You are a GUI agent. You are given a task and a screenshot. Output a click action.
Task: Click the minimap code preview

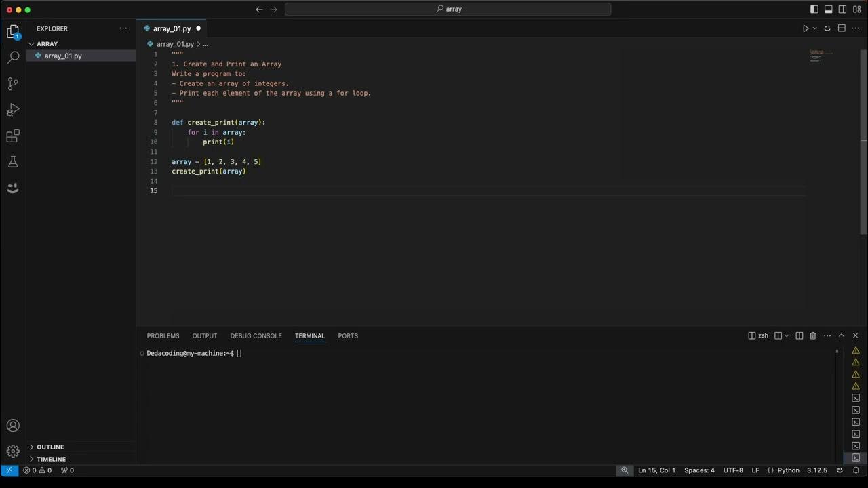[x=821, y=56]
